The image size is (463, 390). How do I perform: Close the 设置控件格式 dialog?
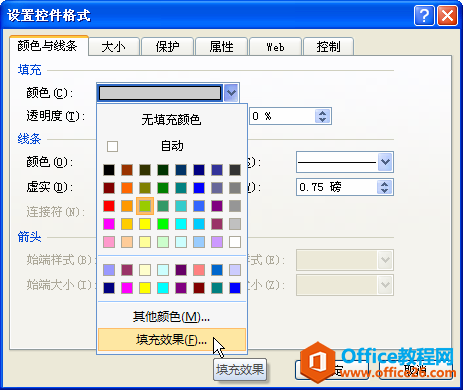pyautogui.click(x=447, y=15)
